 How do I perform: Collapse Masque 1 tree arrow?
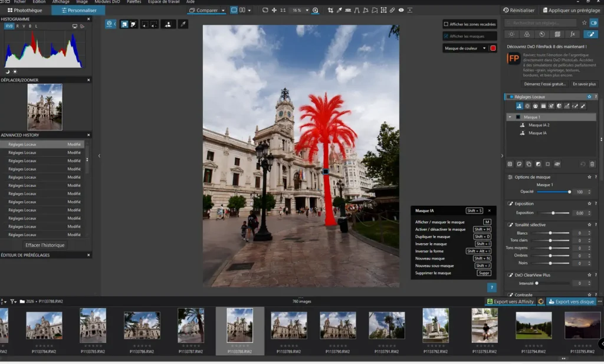[x=510, y=117]
